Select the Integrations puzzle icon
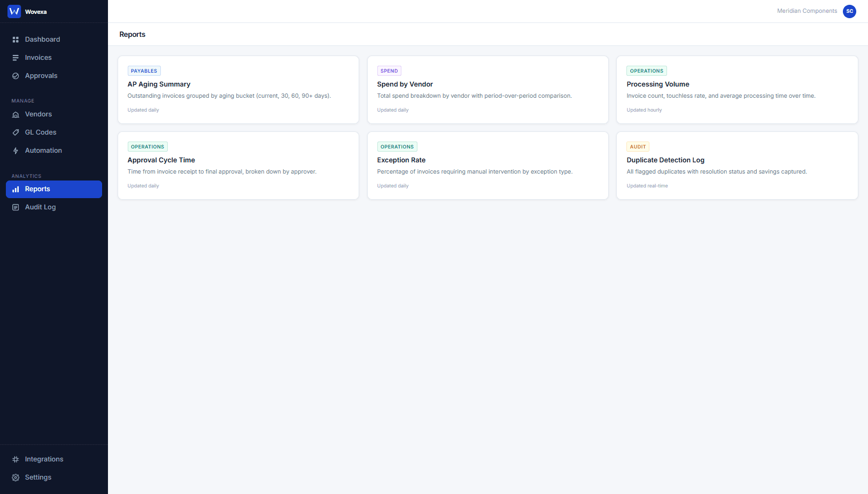868x494 pixels. 14,459
